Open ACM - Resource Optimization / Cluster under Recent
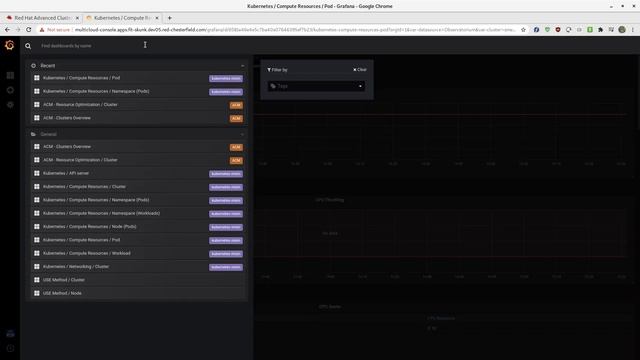Image resolution: width=640 pixels, height=360 pixels. pos(138,105)
